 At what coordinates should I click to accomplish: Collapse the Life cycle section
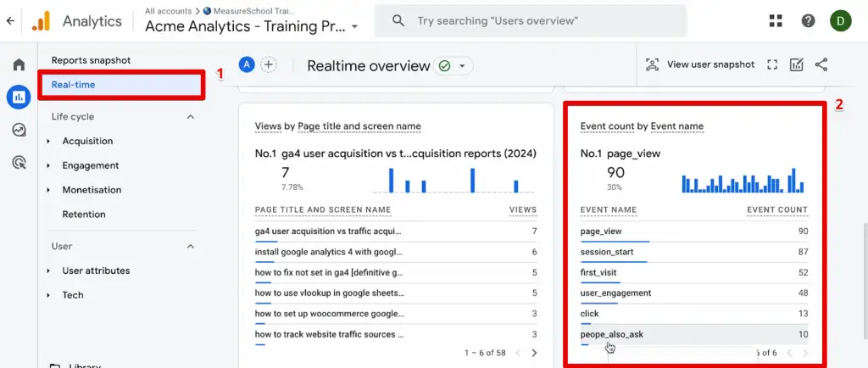tap(191, 117)
